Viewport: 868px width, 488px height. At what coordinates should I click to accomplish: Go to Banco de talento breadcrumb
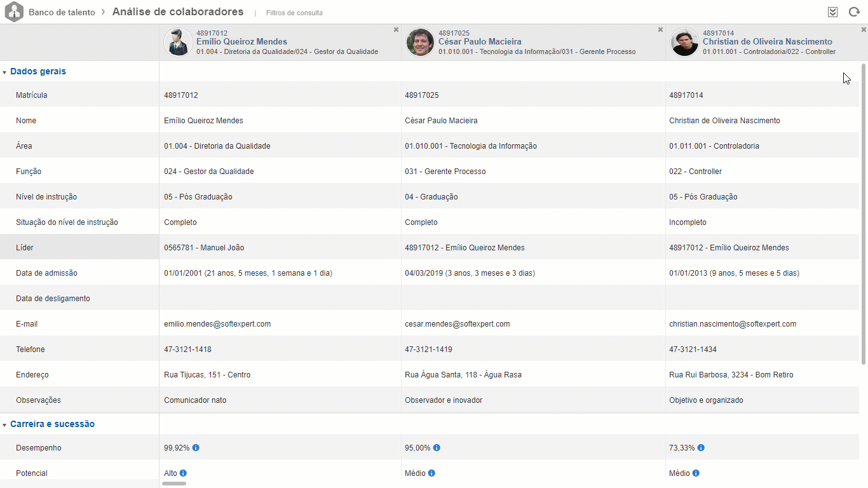[62, 12]
